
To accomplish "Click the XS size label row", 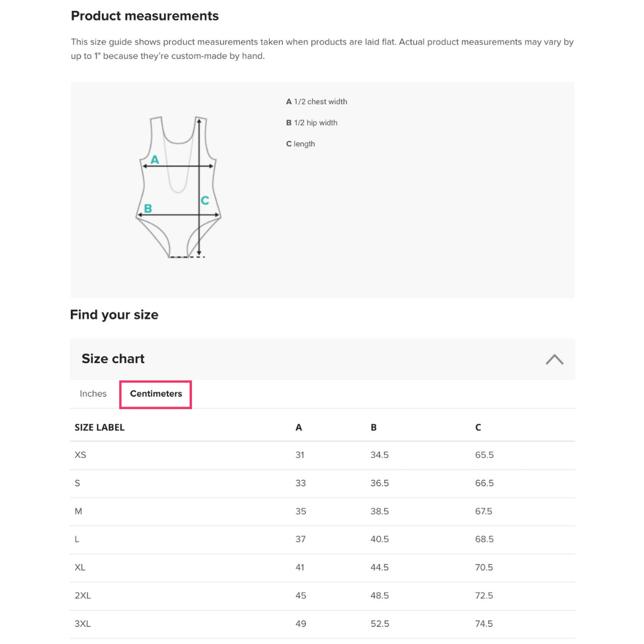I will pos(80,455).
